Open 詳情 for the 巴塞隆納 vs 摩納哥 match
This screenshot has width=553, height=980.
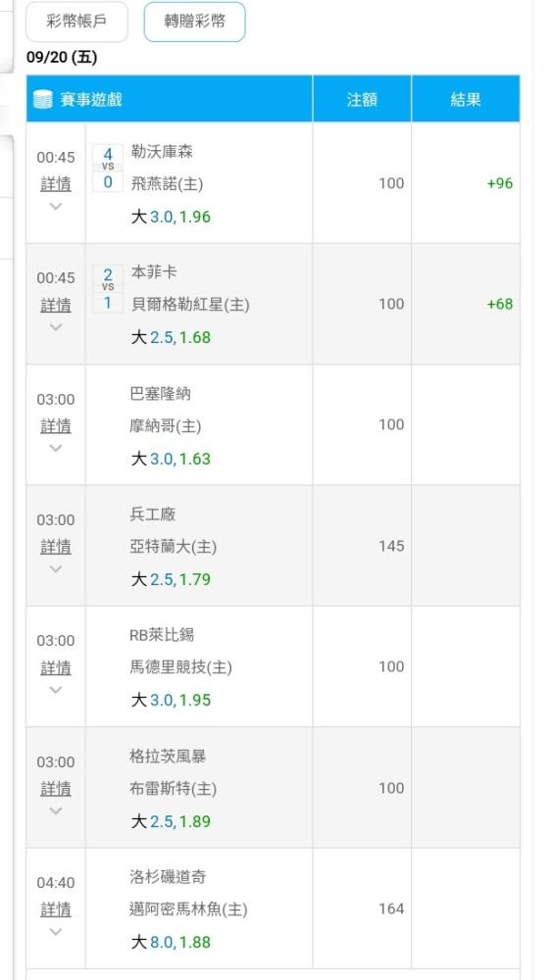click(56, 426)
